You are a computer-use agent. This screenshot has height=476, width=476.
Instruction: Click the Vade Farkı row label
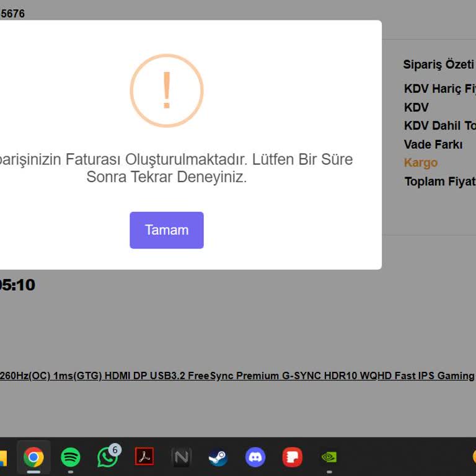433,144
